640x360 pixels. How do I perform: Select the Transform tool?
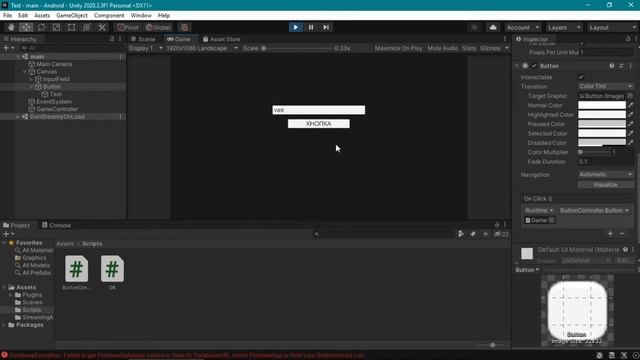(x=87, y=27)
